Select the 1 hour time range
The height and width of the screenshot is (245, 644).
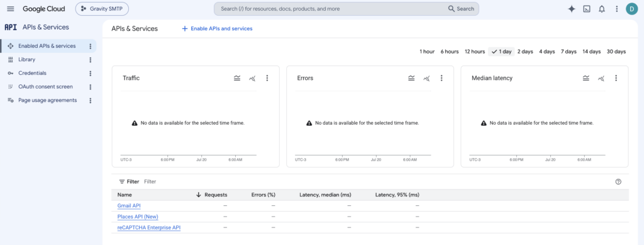427,52
